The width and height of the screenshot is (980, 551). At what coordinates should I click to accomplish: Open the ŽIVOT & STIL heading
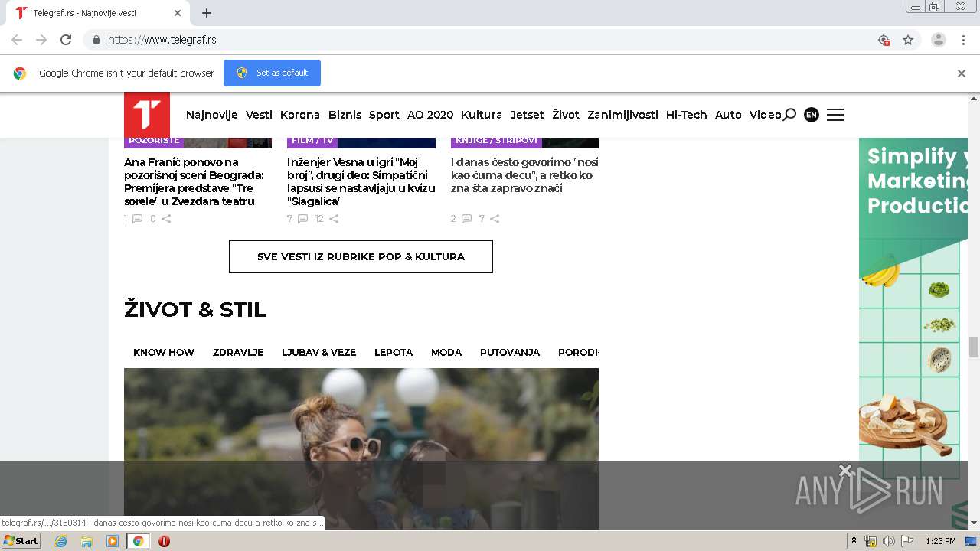pyautogui.click(x=195, y=310)
